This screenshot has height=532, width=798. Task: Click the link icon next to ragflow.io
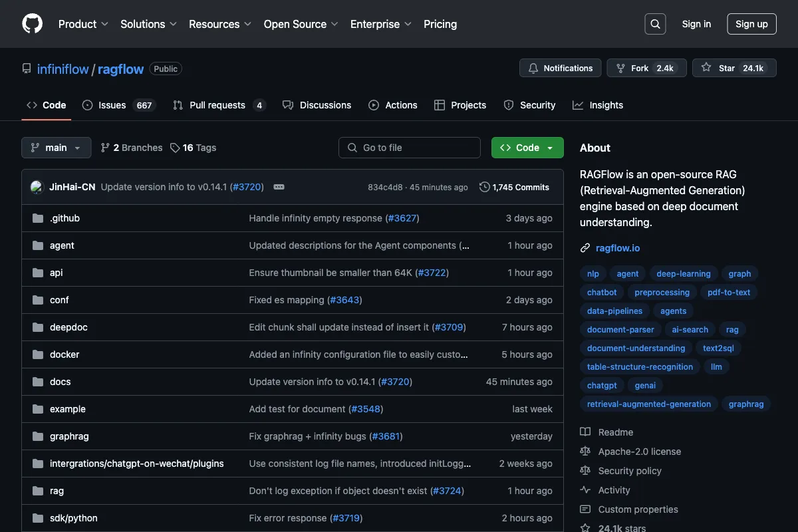(x=585, y=248)
